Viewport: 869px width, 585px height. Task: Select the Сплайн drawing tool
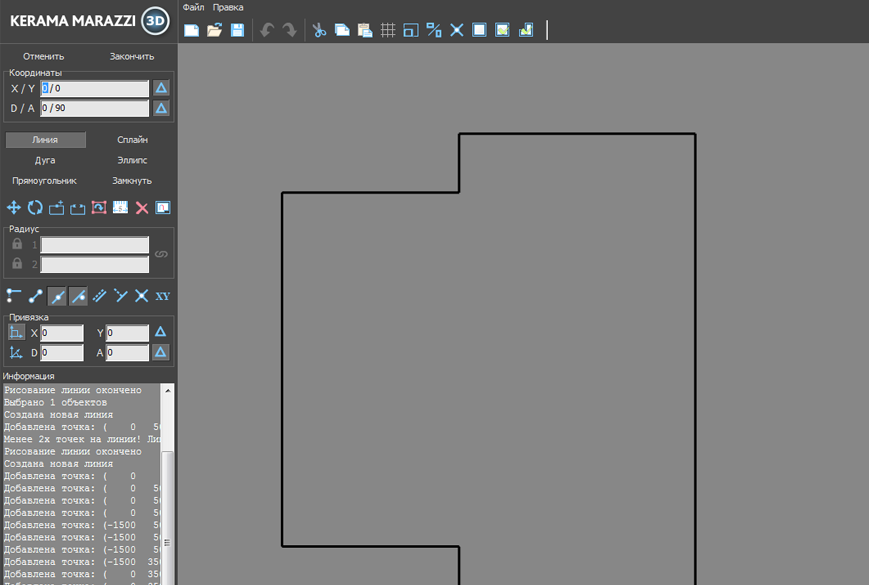[132, 140]
